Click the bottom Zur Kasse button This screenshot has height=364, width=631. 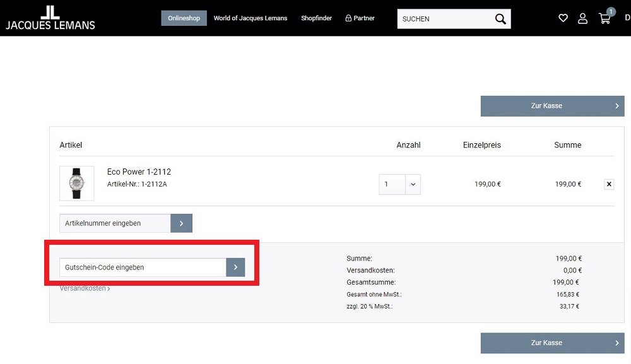[553, 343]
